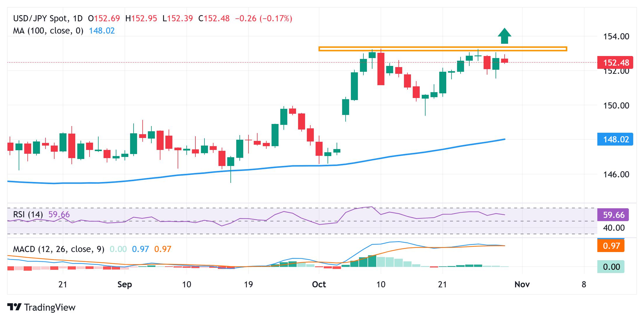The width and height of the screenshot is (644, 320).
Task: Click the 146.00 price axis label
Action: tap(616, 174)
